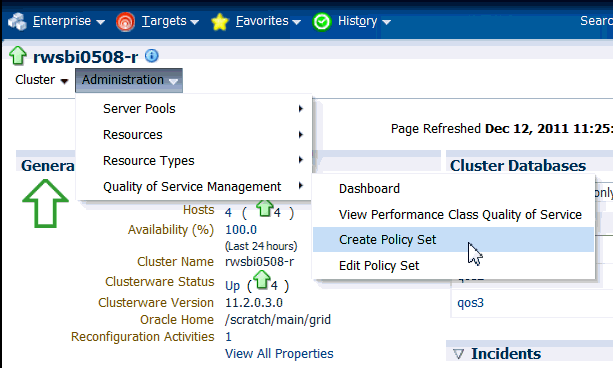613x368 pixels.
Task: Click the History checkmark clock icon
Action: [322, 22]
